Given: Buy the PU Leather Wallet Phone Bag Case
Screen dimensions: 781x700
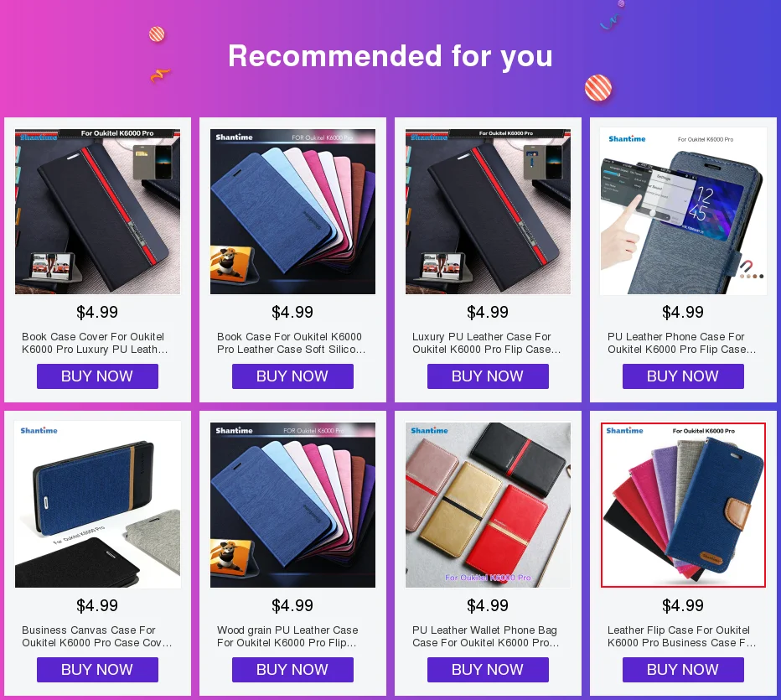Looking at the screenshot, I should tap(488, 670).
